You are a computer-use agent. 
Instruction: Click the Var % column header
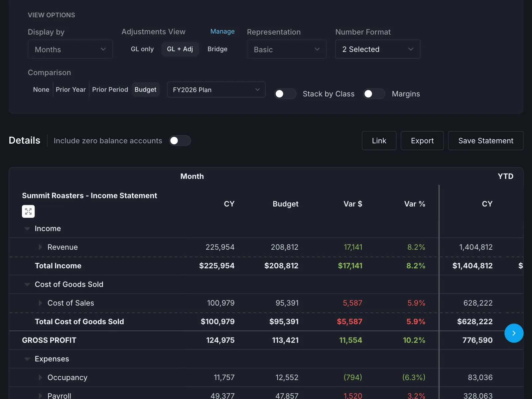415,204
